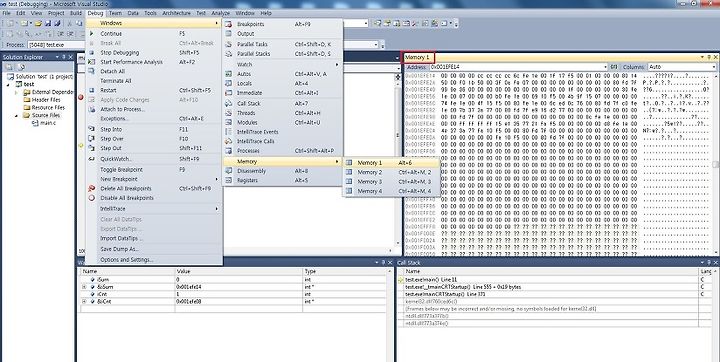Image resolution: width=720 pixels, height=362 pixels.
Task: Open the Locals window
Action: tap(283, 84)
